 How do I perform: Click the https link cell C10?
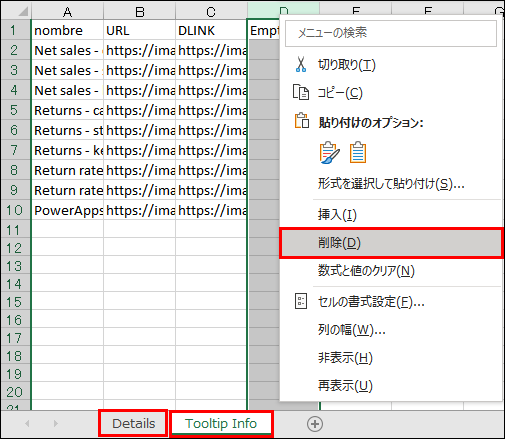[x=211, y=210]
